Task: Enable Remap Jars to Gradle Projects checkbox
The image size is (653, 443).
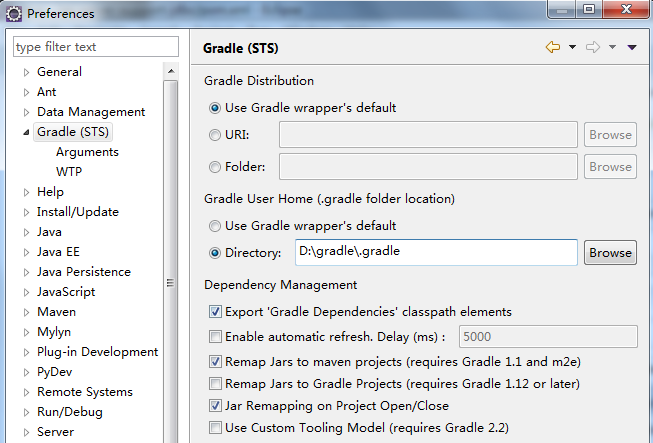Action: click(215, 383)
